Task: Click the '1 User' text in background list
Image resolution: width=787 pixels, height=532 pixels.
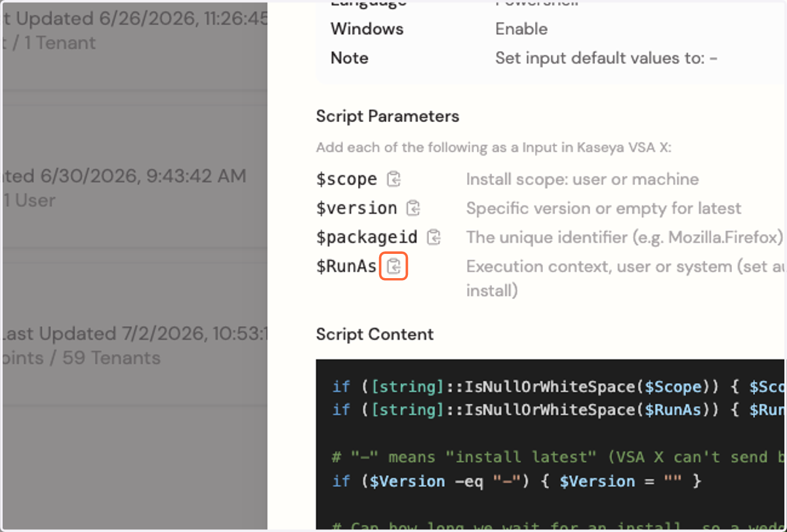Action: click(30, 200)
